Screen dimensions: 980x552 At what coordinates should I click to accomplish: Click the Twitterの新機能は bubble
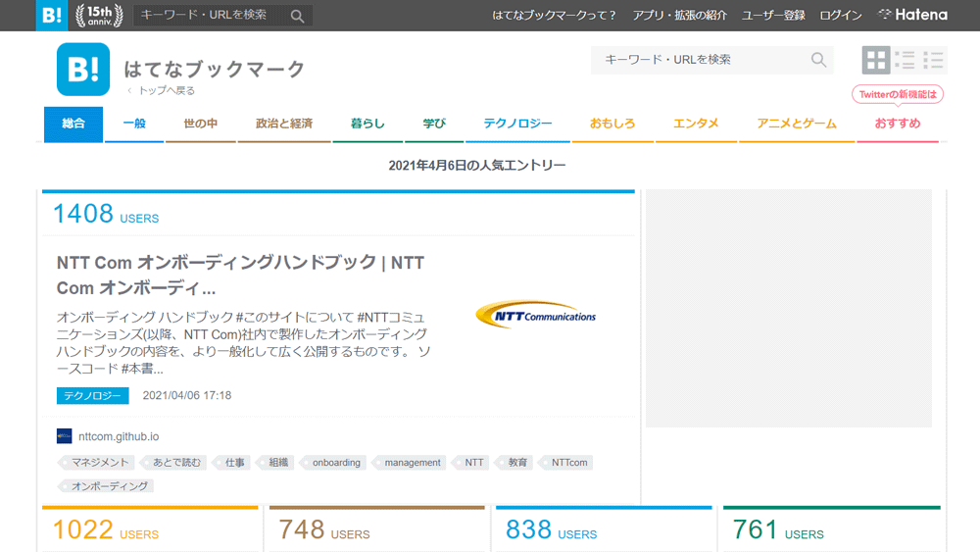pos(898,94)
